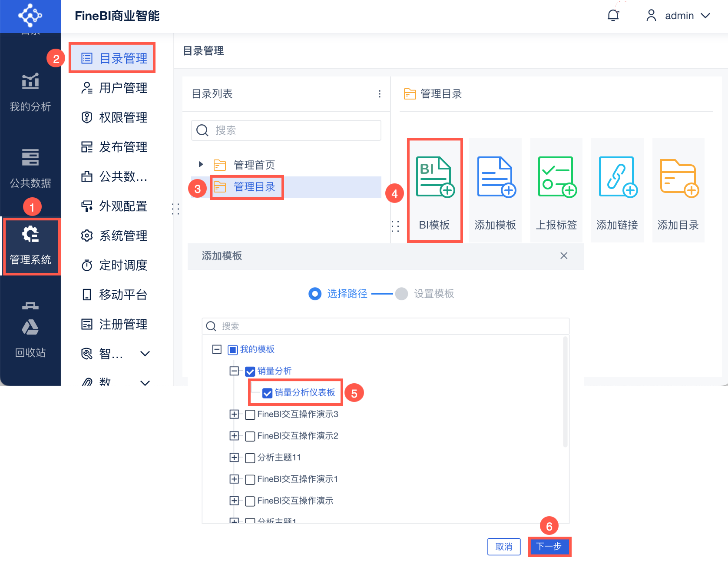Click the FineBI logo icon
728x564 pixels.
pyautogui.click(x=30, y=16)
